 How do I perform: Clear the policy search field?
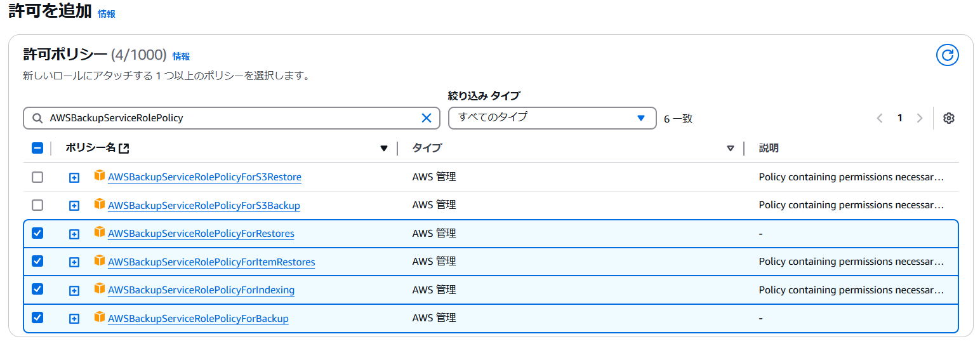coord(427,118)
